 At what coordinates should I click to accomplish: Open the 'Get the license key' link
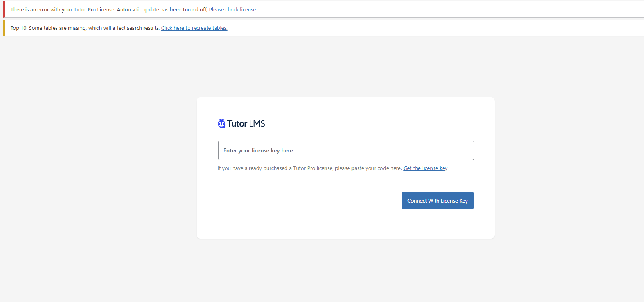pos(425,168)
